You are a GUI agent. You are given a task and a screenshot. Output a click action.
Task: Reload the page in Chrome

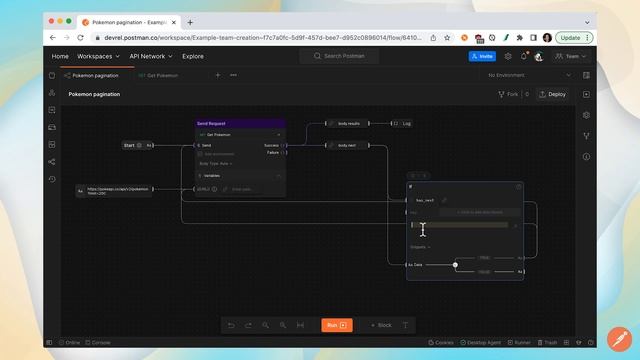80,38
